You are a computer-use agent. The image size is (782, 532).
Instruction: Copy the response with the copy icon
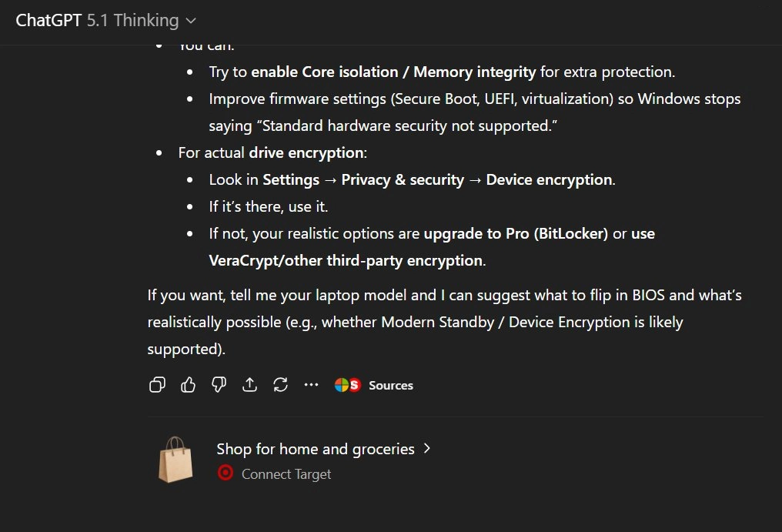[157, 385]
